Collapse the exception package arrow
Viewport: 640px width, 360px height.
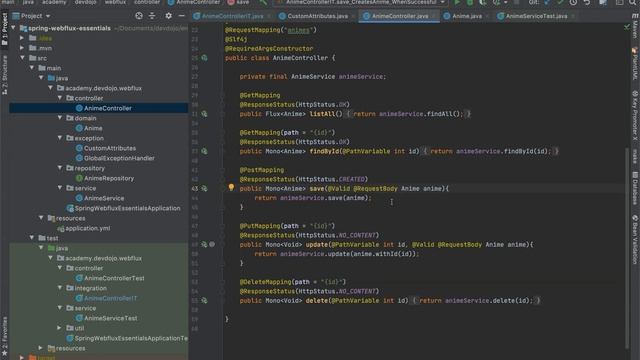[x=60, y=138]
